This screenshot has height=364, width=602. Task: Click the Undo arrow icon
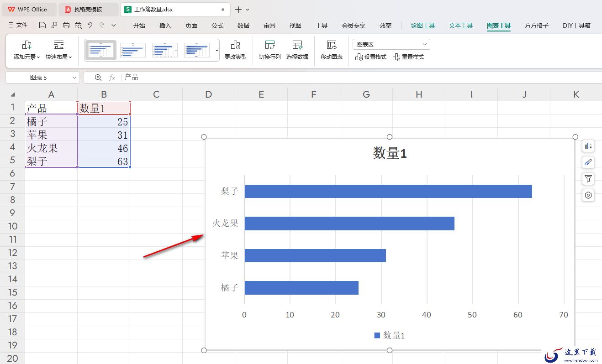point(90,26)
